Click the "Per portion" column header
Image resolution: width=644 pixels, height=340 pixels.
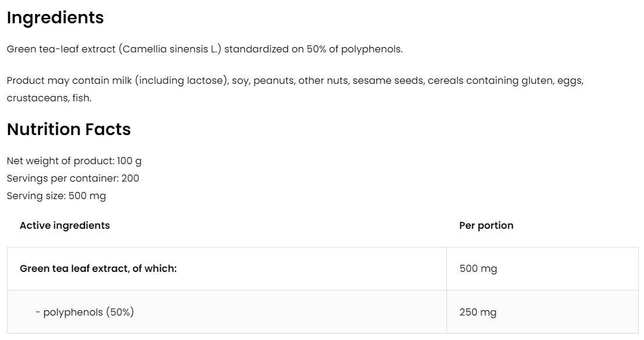[x=486, y=225]
